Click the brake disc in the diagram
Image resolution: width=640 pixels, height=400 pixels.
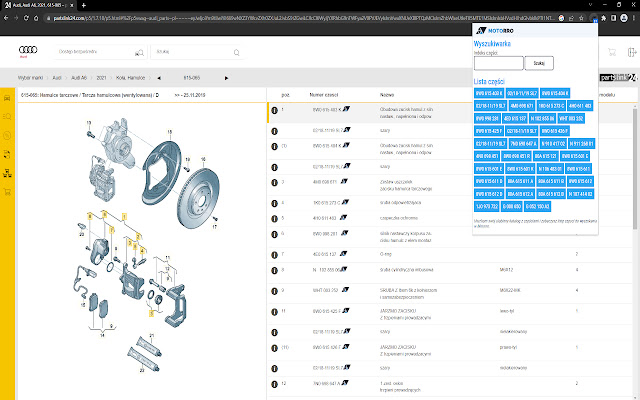click(x=199, y=198)
